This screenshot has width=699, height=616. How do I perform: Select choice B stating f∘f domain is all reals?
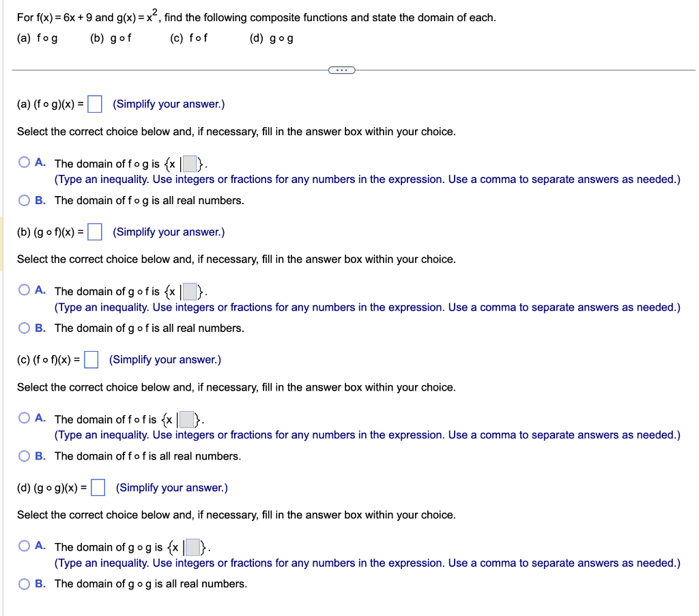pyautogui.click(x=24, y=456)
